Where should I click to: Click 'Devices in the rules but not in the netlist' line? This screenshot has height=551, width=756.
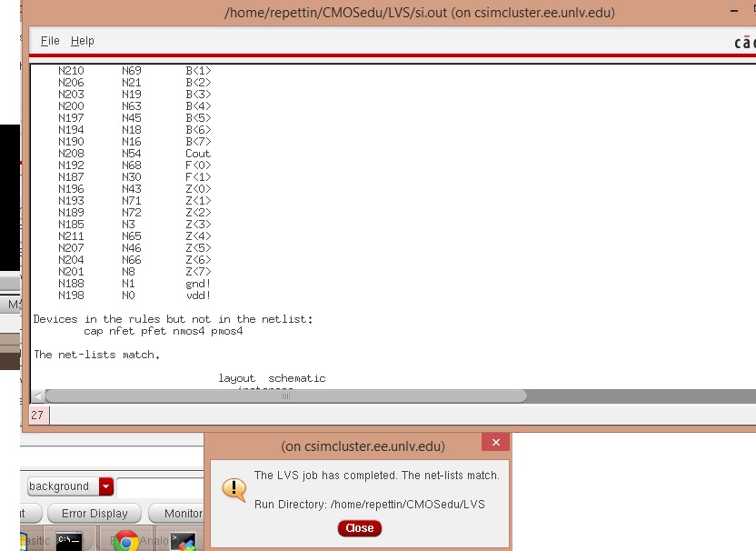[173, 319]
